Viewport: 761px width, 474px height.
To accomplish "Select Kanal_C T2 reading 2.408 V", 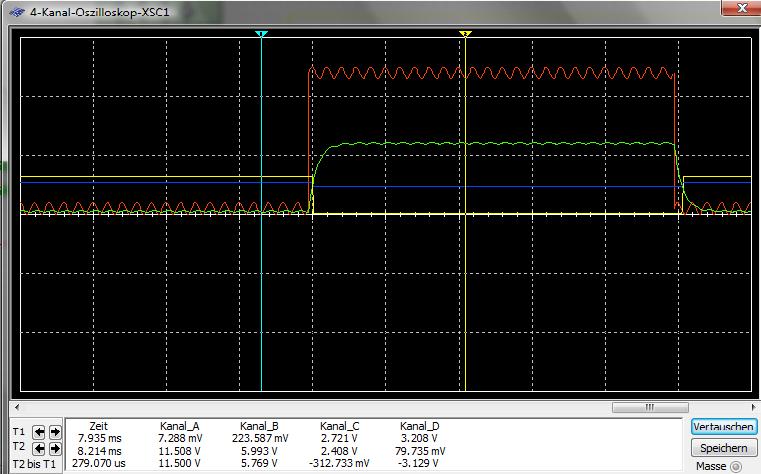I will [x=339, y=451].
